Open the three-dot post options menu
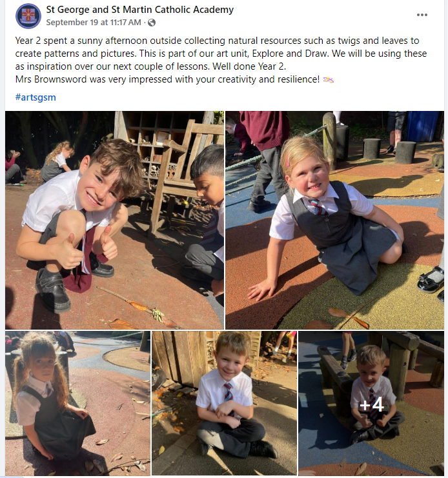The height and width of the screenshot is (478, 448). 422,15
